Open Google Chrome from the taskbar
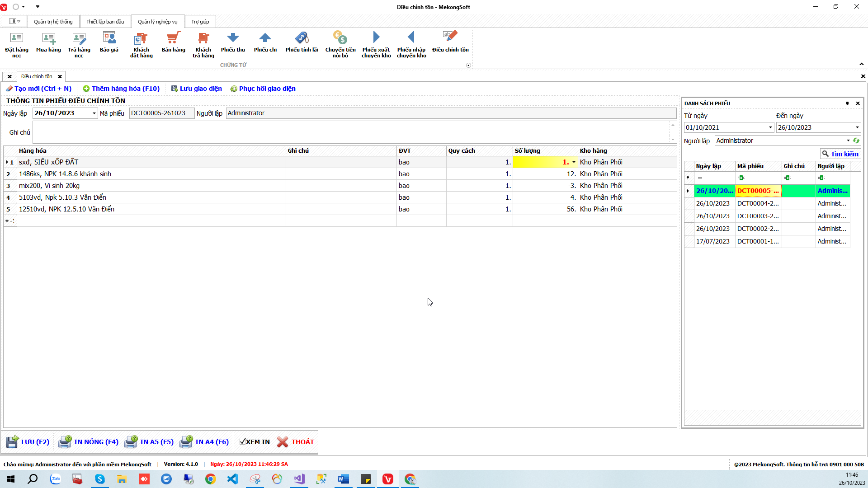Viewport: 868px width, 488px height. click(x=210, y=479)
